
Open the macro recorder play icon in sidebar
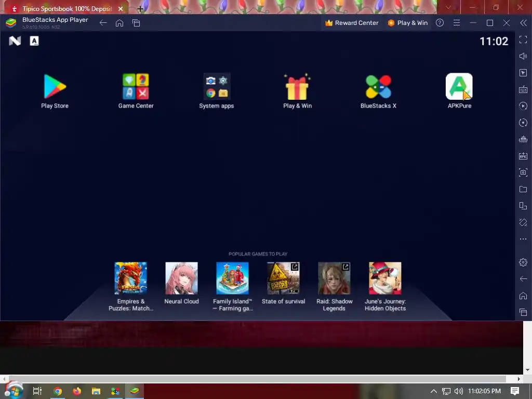[x=523, y=106]
